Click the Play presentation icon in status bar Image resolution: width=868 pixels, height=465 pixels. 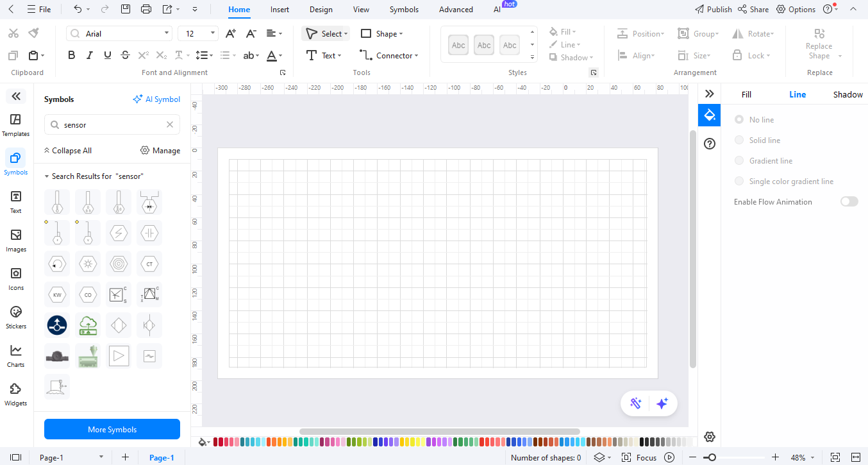669,457
